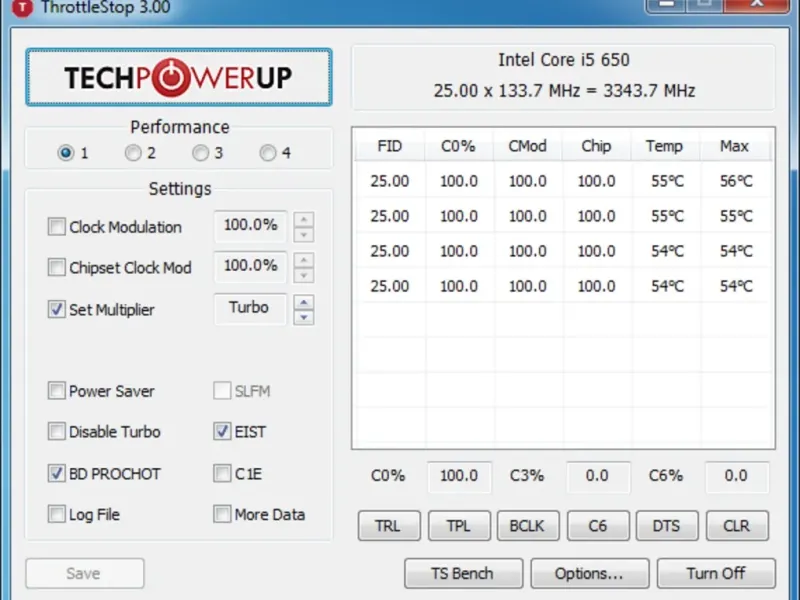The width and height of the screenshot is (800, 600).
Task: Click the C0% column header
Action: click(x=459, y=146)
